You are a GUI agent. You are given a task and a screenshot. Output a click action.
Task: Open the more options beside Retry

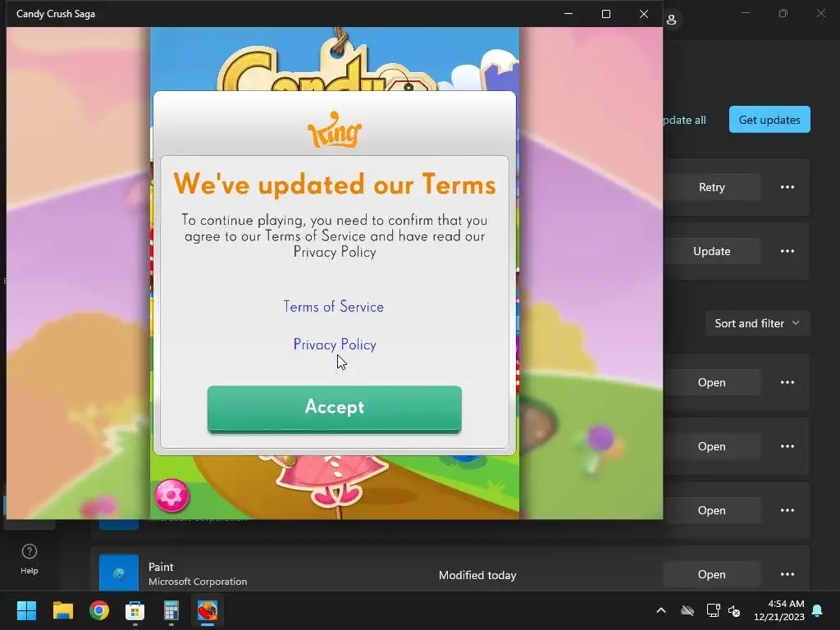pos(787,187)
